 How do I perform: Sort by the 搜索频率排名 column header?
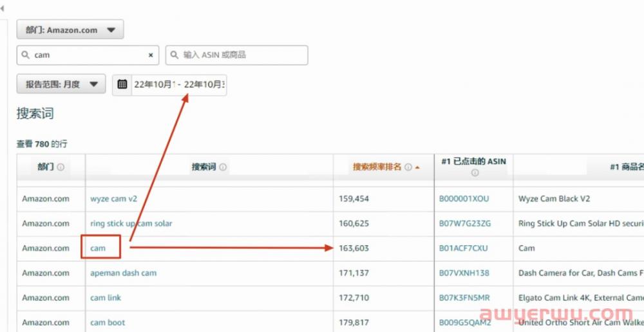[377, 167]
